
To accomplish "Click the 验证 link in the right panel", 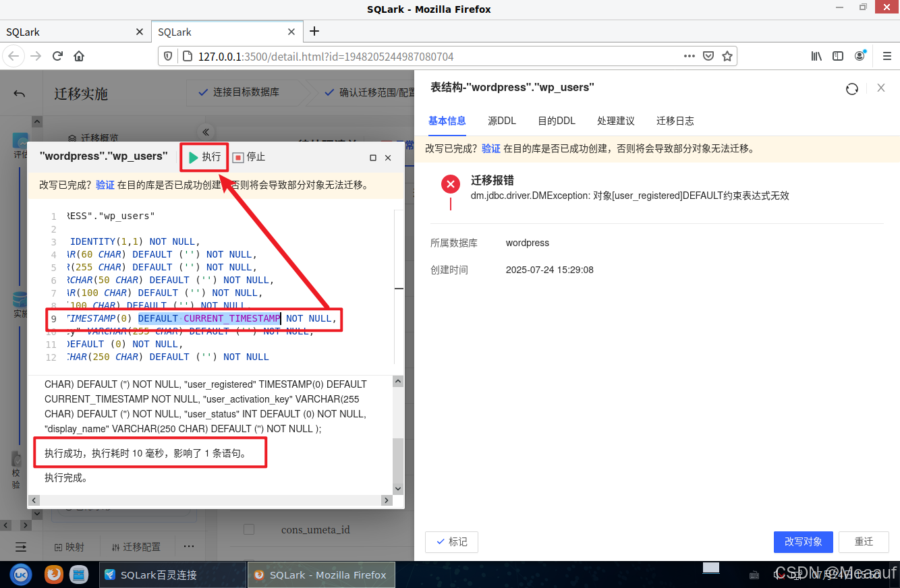I will click(x=491, y=148).
